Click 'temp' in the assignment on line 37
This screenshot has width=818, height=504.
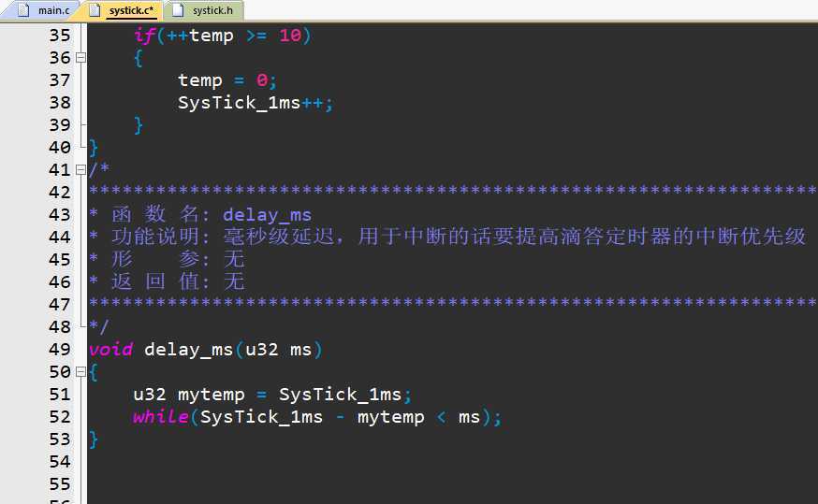(200, 80)
